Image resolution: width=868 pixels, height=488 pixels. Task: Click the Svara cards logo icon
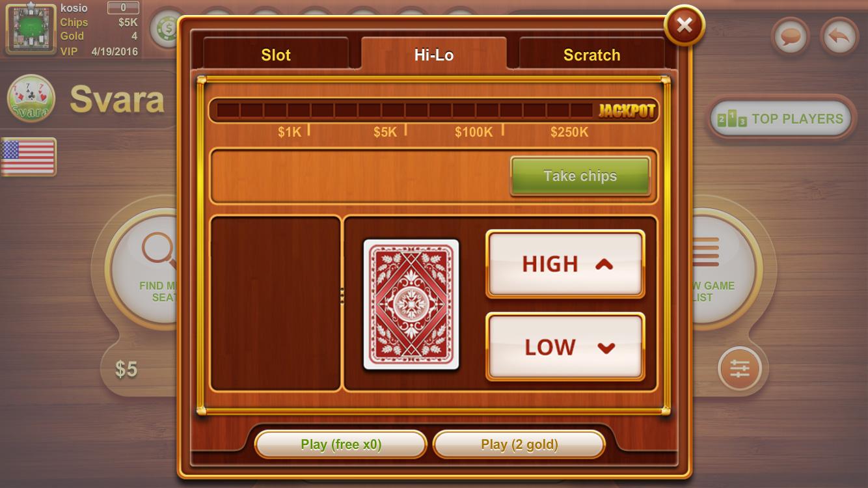(31, 99)
